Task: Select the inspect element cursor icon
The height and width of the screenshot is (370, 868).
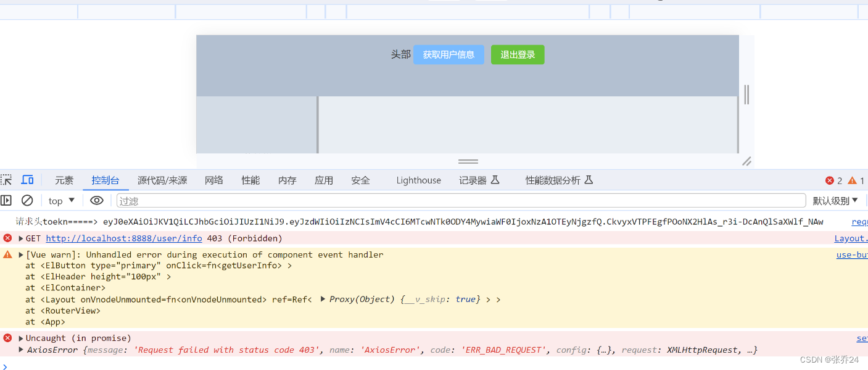Action: pyautogui.click(x=6, y=179)
